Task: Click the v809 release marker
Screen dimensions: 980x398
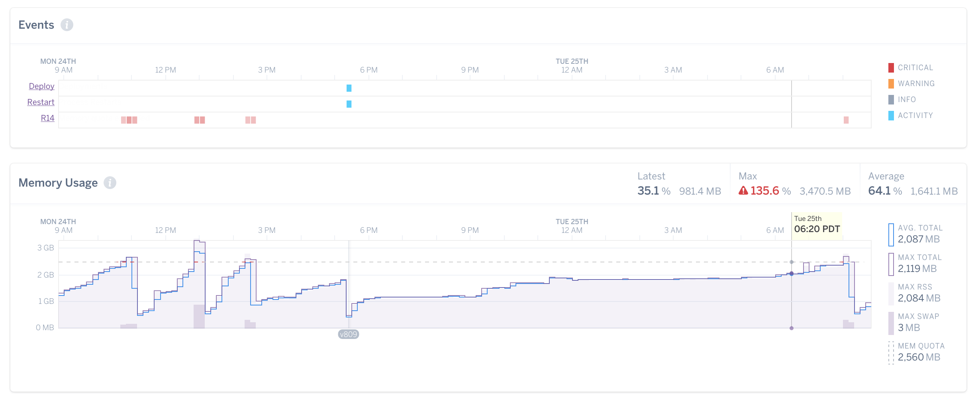Action: [349, 334]
